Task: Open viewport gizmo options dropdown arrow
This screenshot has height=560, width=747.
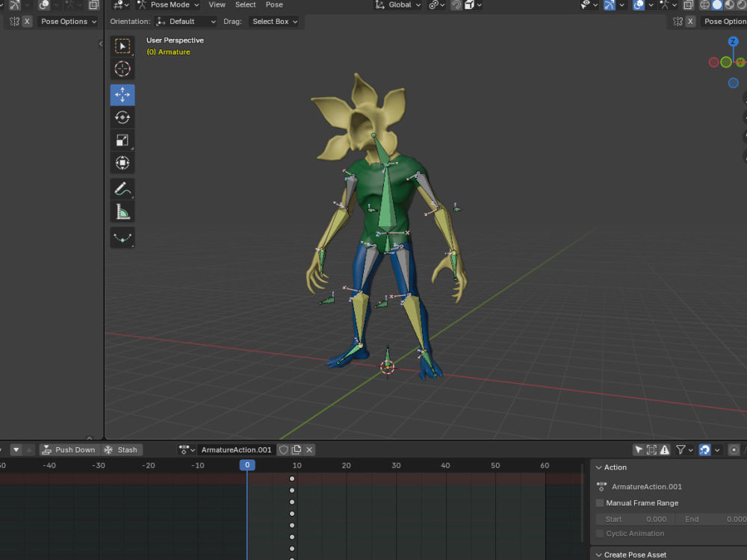Action: click(x=622, y=4)
